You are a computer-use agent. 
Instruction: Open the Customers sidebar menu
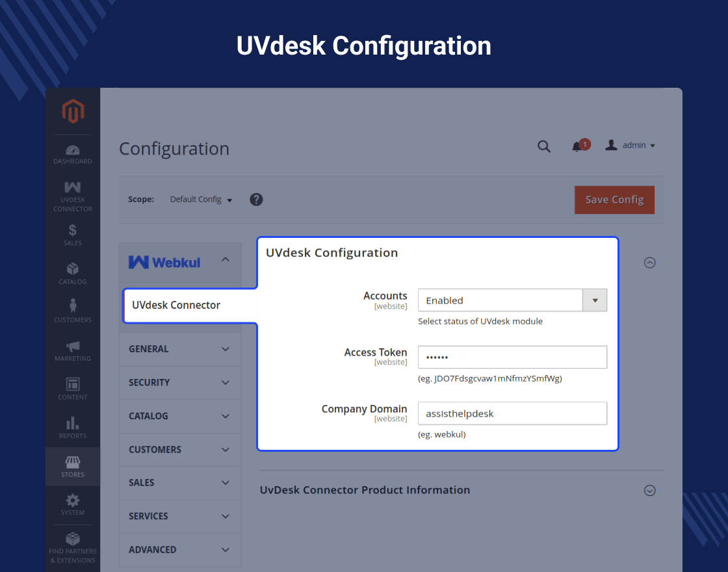point(72,311)
